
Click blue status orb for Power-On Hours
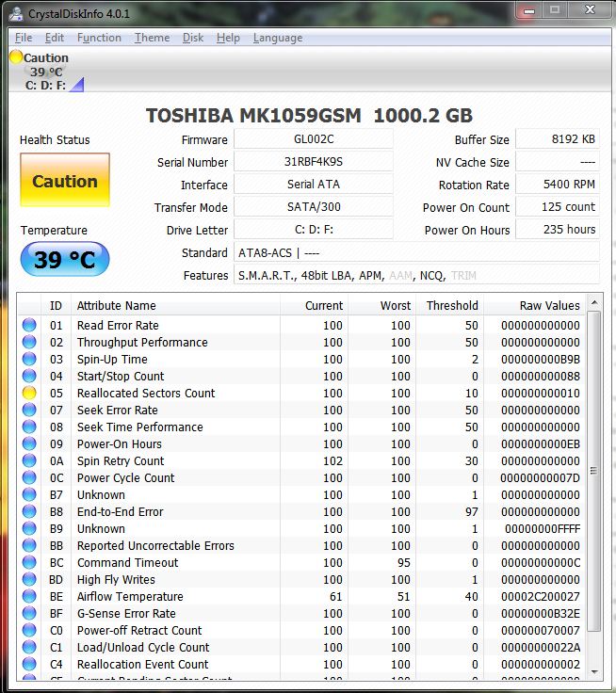click(29, 443)
